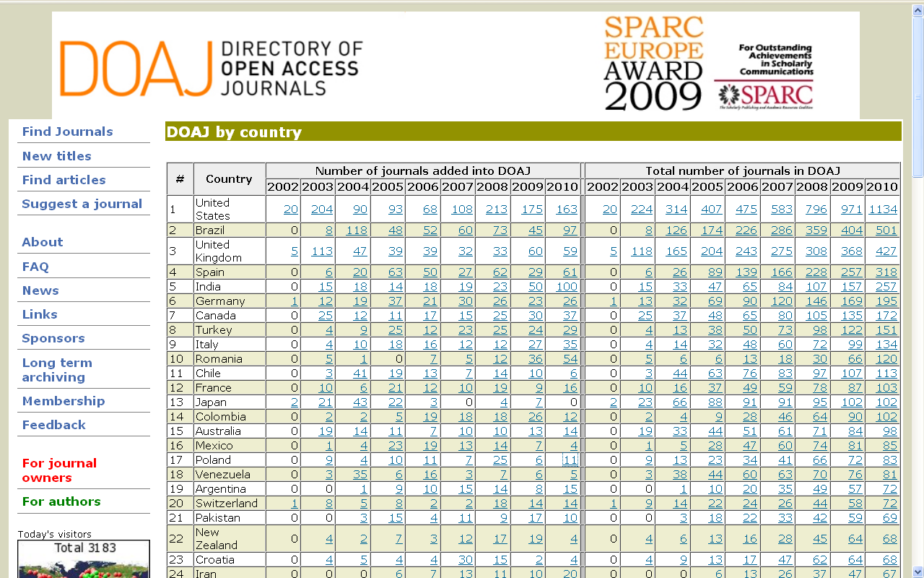Viewport: 924px width, 578px height.
Task: Click the scrollbar down arrow
Action: coord(918,571)
